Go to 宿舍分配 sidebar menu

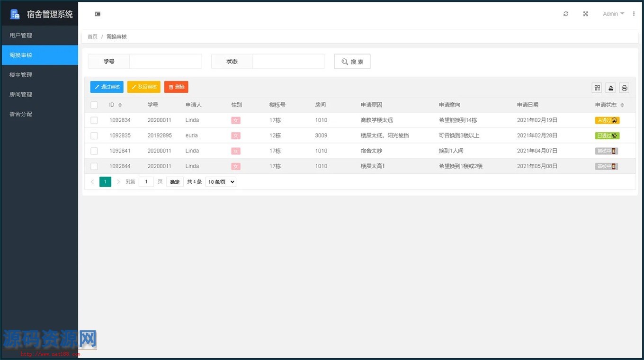(21, 114)
